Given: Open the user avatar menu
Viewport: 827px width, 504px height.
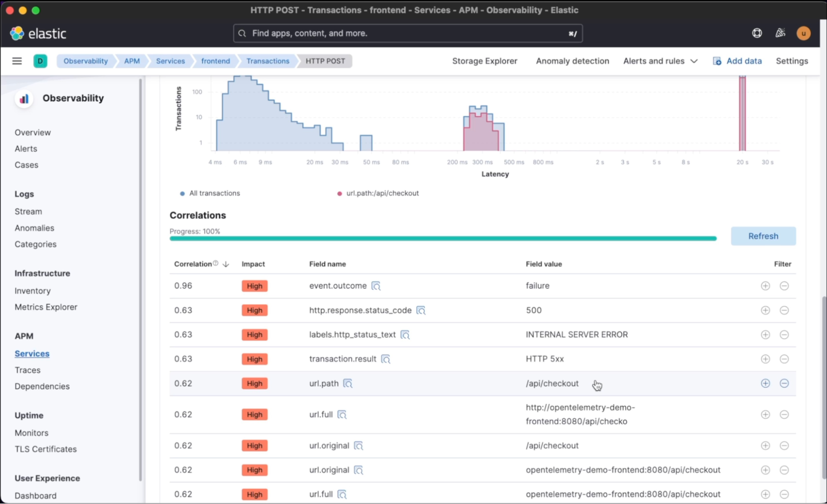Looking at the screenshot, I should point(803,33).
